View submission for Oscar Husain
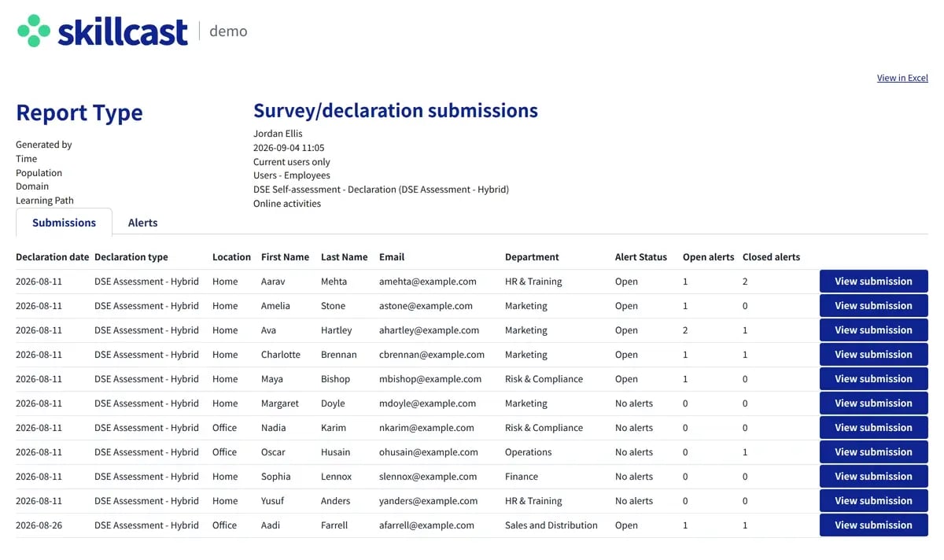 tap(873, 452)
